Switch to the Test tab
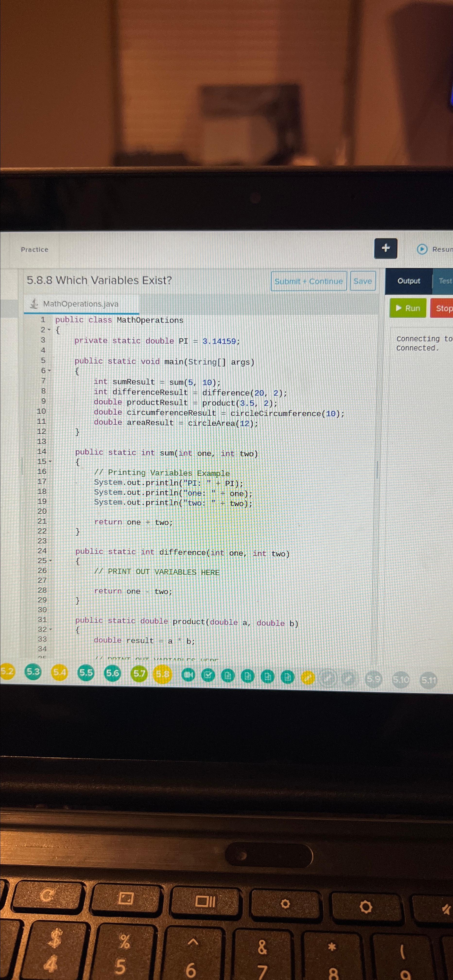The height and width of the screenshot is (980, 453). 445,281
